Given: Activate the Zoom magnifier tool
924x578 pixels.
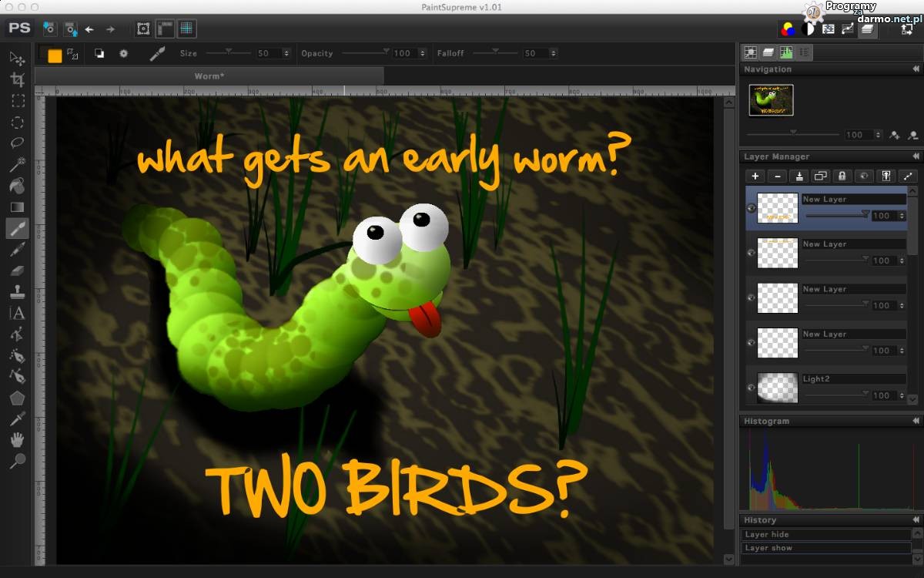Looking at the screenshot, I should coord(17,461).
